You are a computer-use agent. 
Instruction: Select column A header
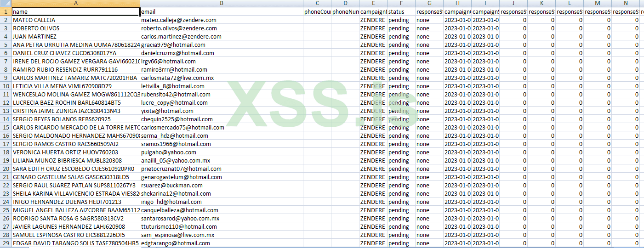click(76, 3)
